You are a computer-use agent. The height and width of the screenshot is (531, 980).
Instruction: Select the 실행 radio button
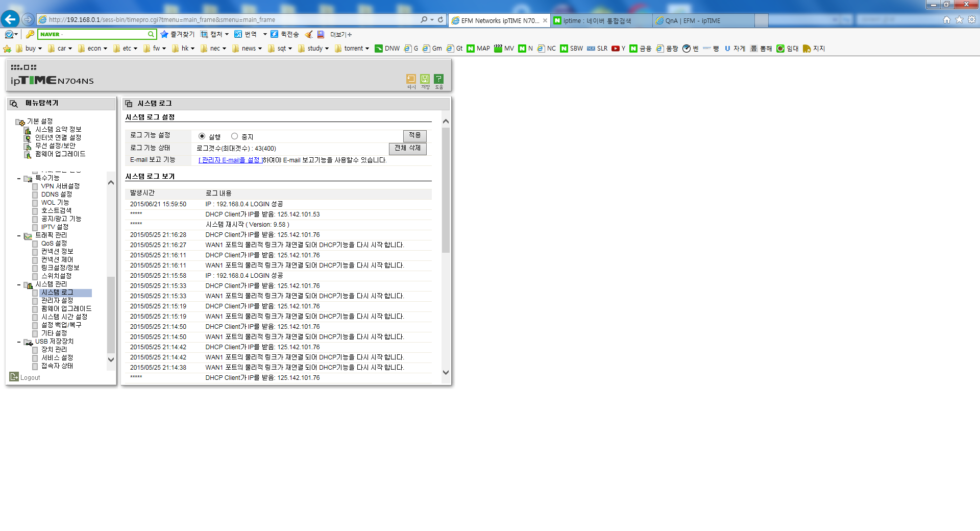point(202,136)
